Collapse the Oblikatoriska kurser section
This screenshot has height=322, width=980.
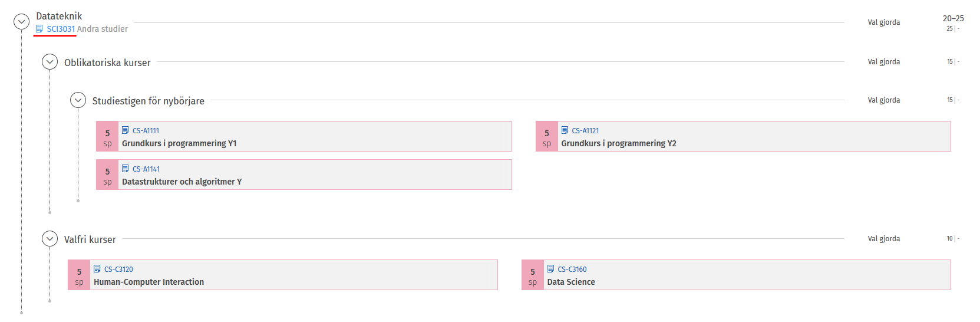tap(50, 62)
